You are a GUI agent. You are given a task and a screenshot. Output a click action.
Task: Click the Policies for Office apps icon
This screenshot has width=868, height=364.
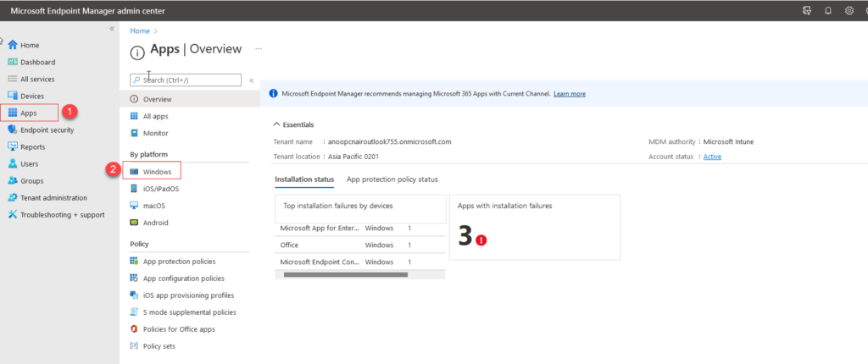click(x=133, y=329)
